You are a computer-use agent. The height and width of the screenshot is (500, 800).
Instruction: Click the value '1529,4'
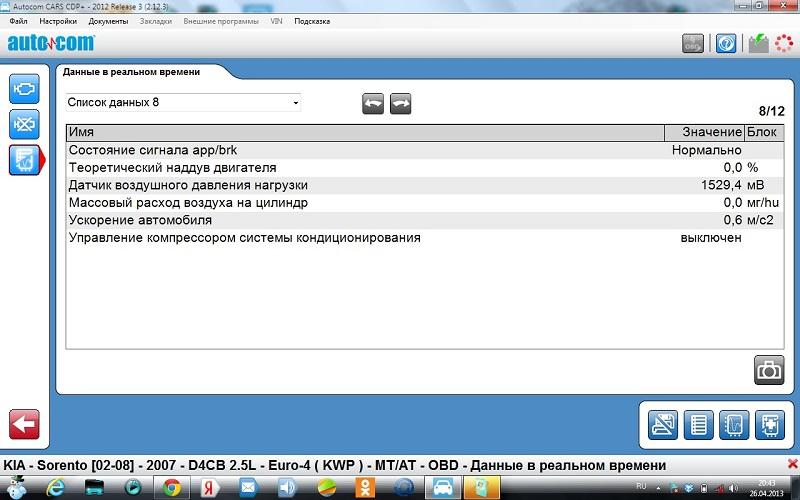click(721, 185)
